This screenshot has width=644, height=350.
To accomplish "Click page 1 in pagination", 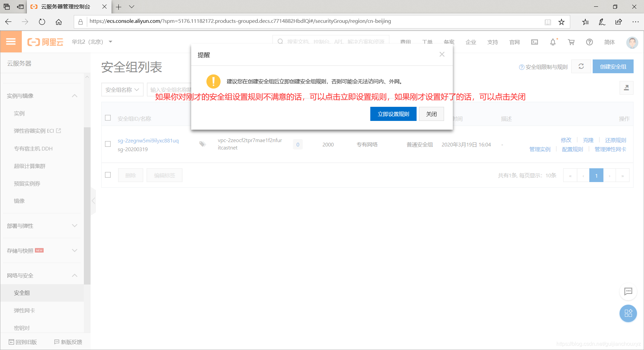I will tap(596, 175).
